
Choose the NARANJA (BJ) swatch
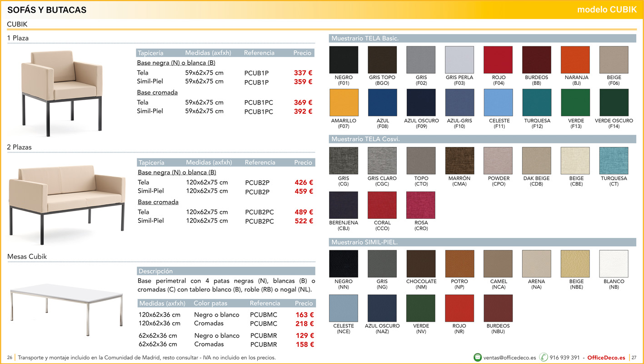click(575, 60)
